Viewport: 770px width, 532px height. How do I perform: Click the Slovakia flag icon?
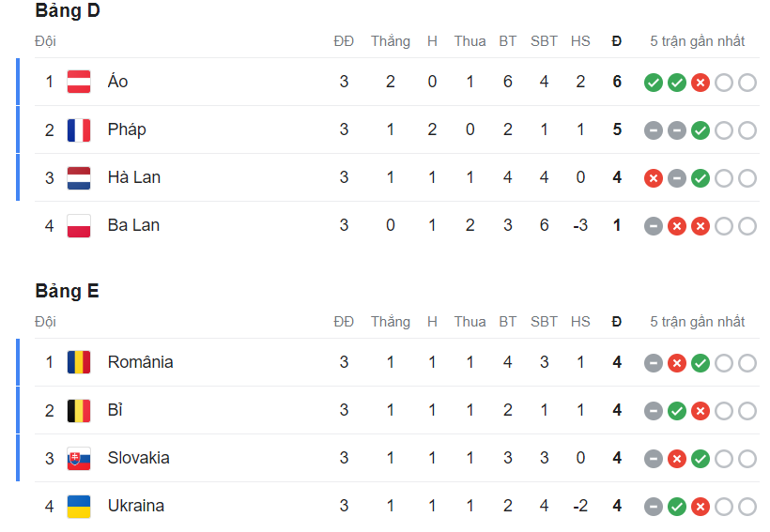(79, 459)
